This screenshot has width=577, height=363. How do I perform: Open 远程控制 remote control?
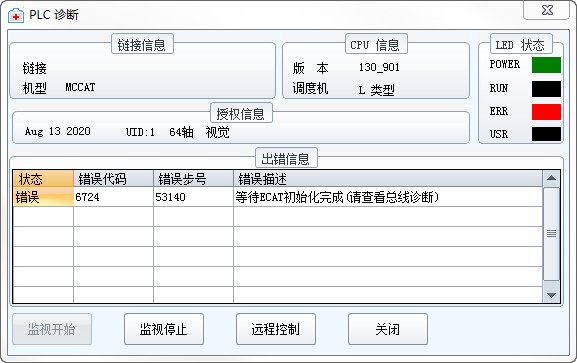pos(276,329)
